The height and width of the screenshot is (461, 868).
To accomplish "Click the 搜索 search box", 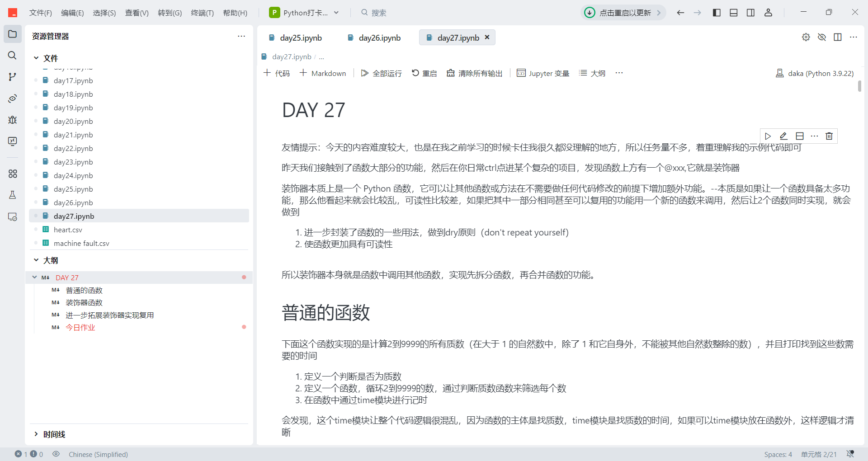I will pos(379,12).
